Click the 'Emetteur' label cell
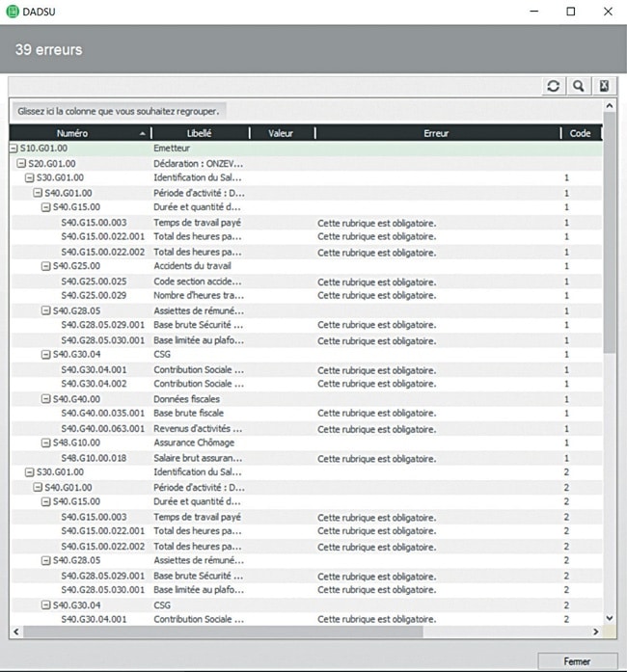Image resolution: width=627 pixels, height=672 pixels. point(172,148)
